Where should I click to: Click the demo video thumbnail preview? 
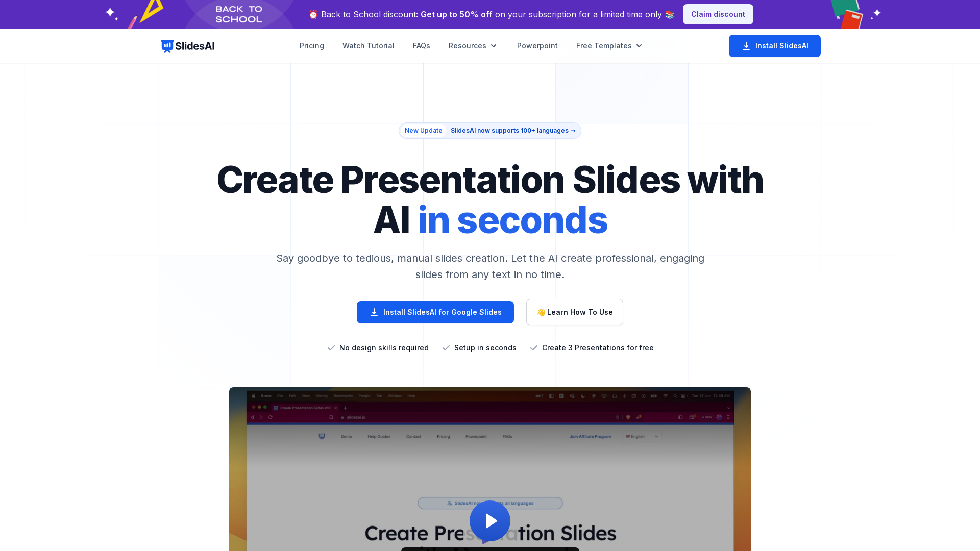click(490, 521)
